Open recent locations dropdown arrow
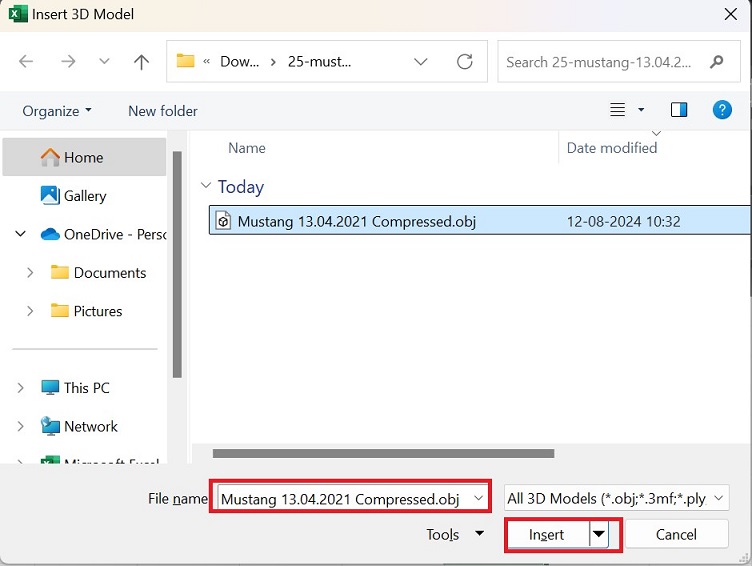The width and height of the screenshot is (752, 566). pyautogui.click(x=105, y=61)
